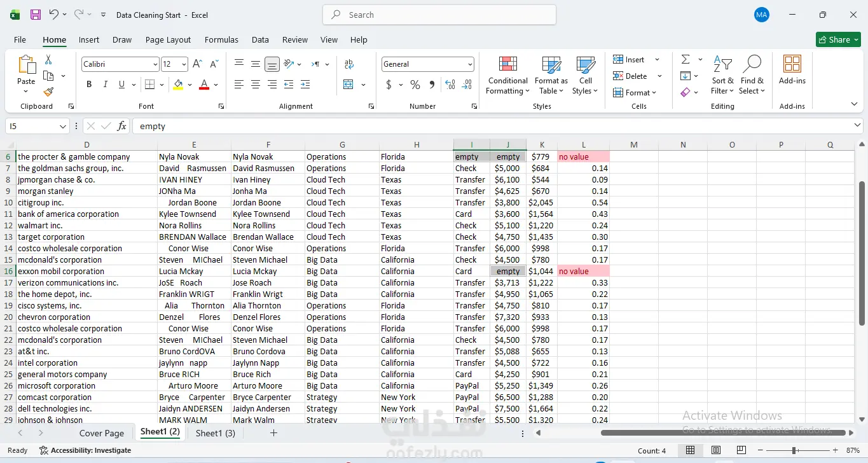The image size is (868, 463).
Task: Click the Share button
Action: click(x=838, y=39)
